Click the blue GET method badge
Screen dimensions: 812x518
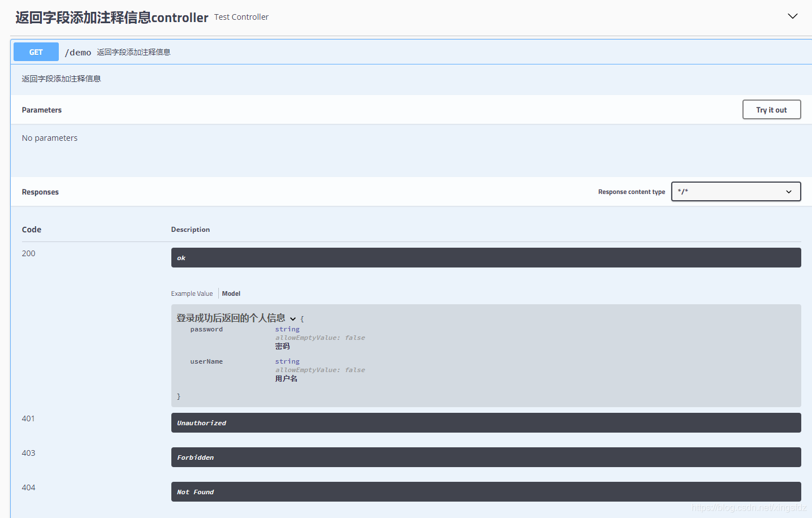point(36,52)
